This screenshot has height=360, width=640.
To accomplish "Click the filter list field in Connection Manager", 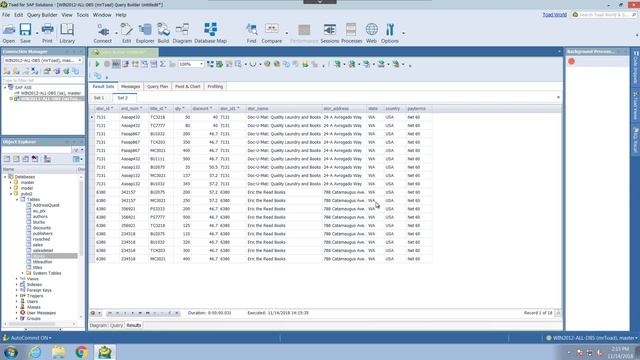I will click(x=43, y=80).
